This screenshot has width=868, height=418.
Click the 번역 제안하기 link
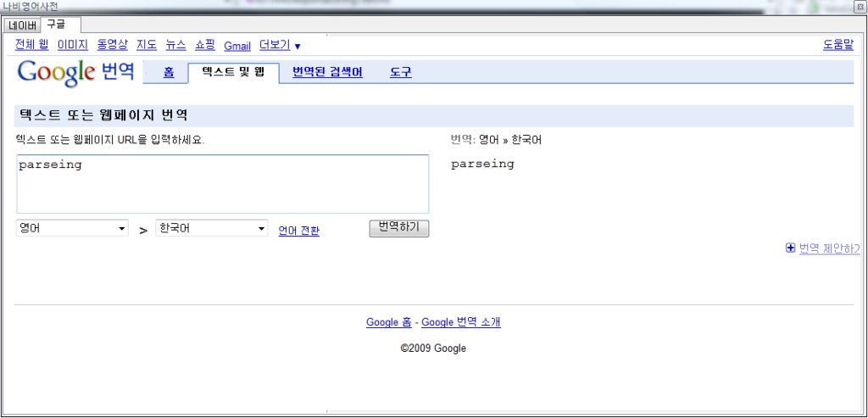829,248
